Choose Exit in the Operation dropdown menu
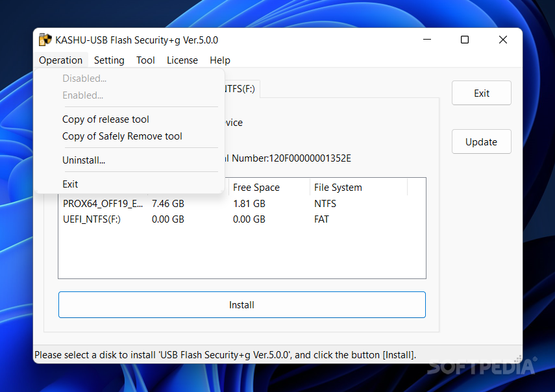 click(70, 184)
